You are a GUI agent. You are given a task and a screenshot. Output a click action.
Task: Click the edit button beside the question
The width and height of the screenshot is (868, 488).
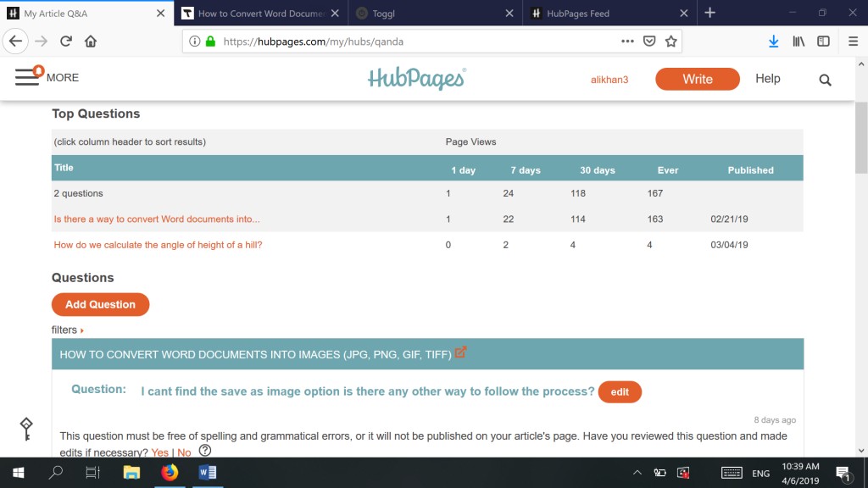click(x=620, y=391)
